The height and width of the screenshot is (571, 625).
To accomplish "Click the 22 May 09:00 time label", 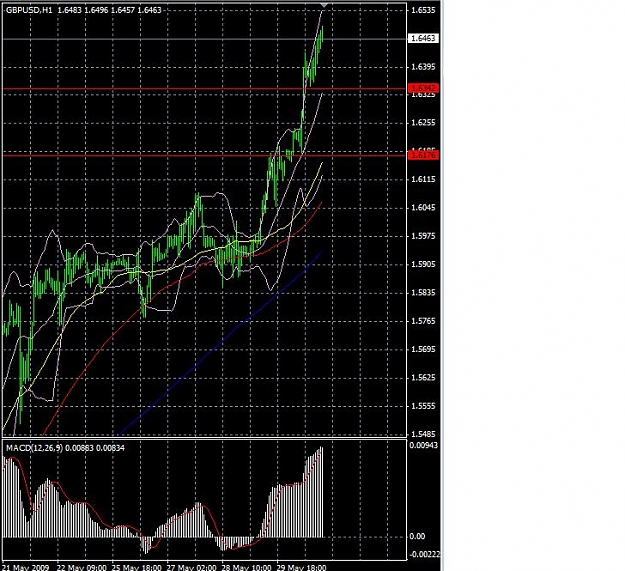I will tap(82, 567).
